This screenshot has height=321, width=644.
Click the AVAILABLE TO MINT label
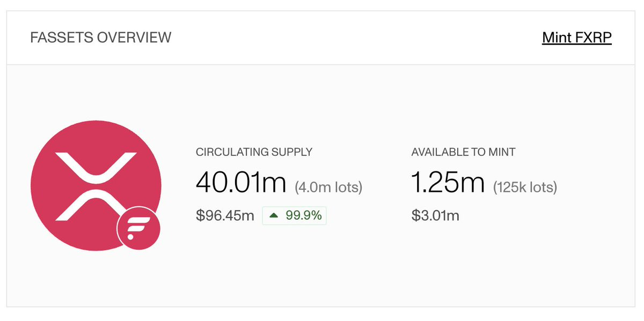463,152
